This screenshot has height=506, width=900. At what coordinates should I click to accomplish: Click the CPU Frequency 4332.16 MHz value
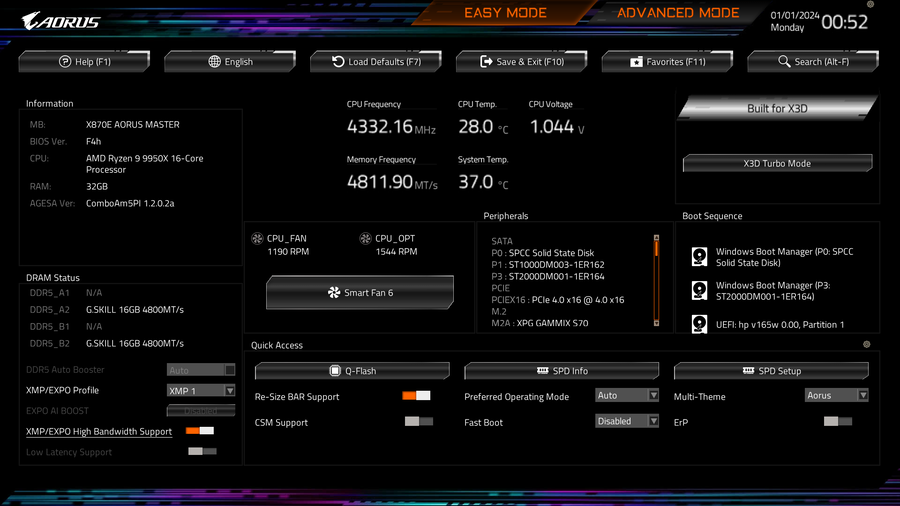pos(391,126)
